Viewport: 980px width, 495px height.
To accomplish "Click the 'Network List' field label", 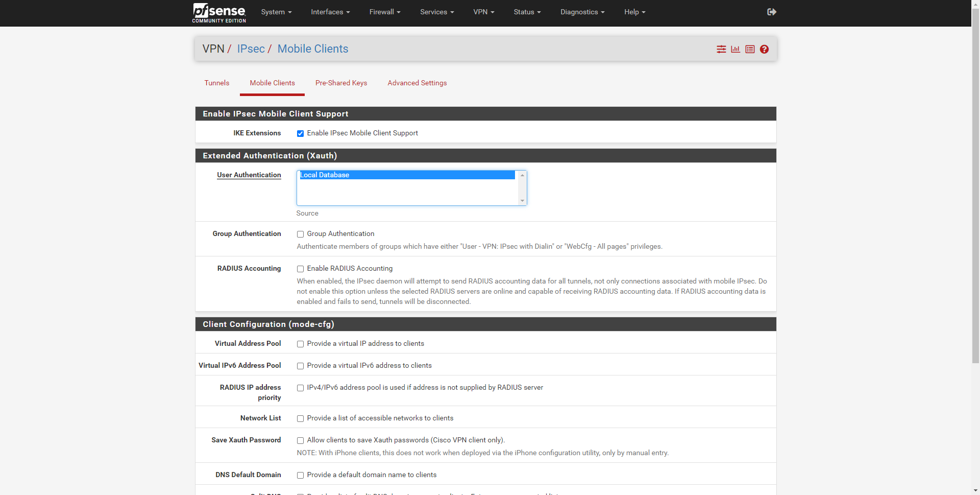I will tap(261, 418).
